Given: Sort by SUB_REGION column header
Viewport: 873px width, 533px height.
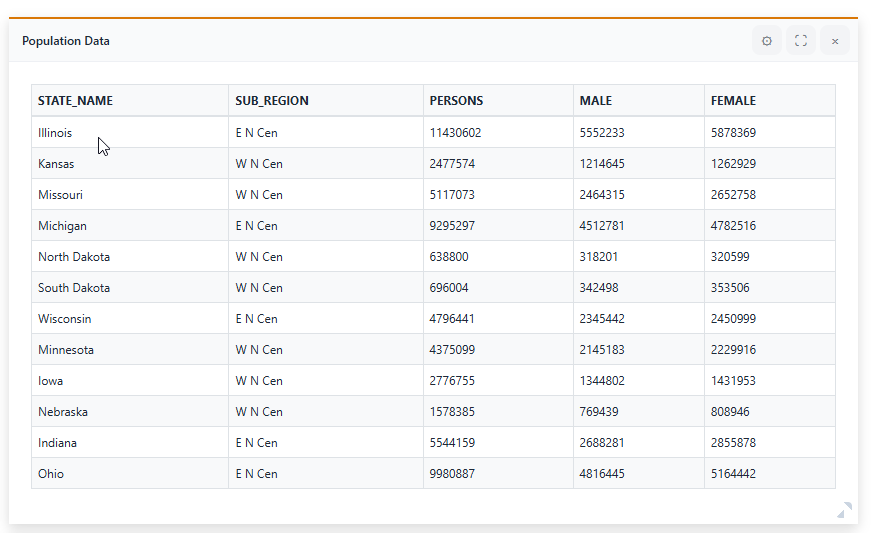Looking at the screenshot, I should point(272,101).
